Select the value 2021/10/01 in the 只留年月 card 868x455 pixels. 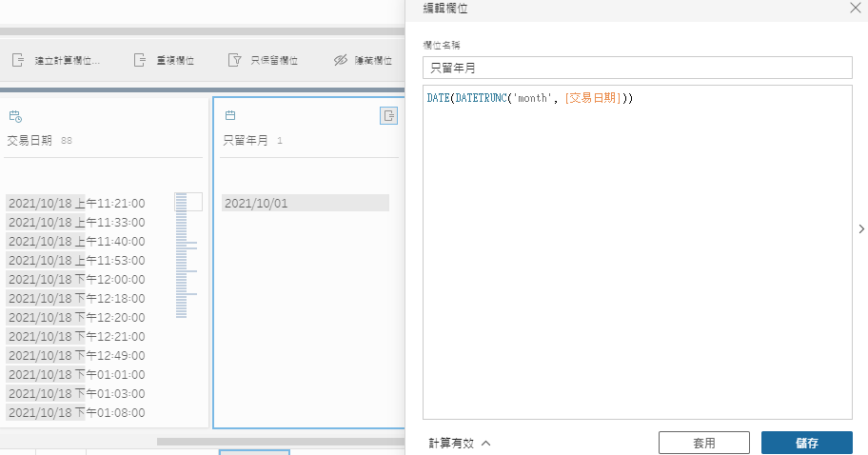pos(305,203)
